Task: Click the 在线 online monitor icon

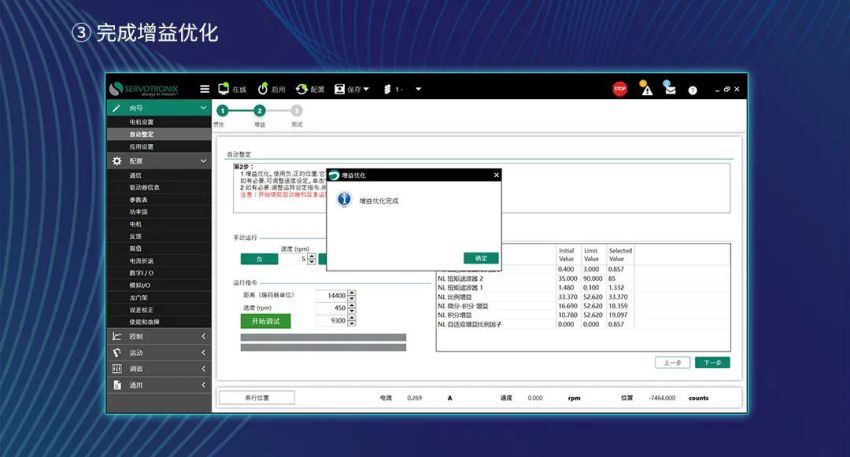Action: pos(231,89)
